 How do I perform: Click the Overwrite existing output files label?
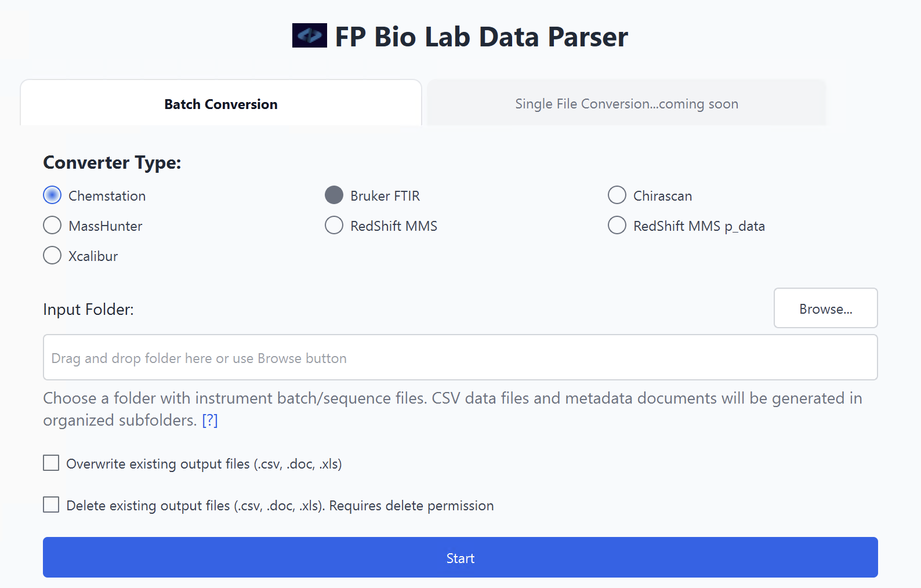click(x=204, y=464)
